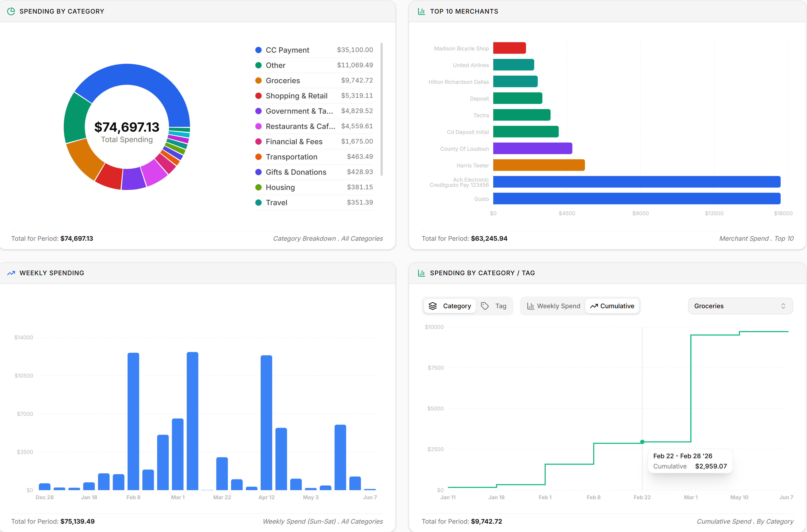Screen dimensions: 807x532
Task: Select the Government & Ta... legend row
Action: click(314, 111)
